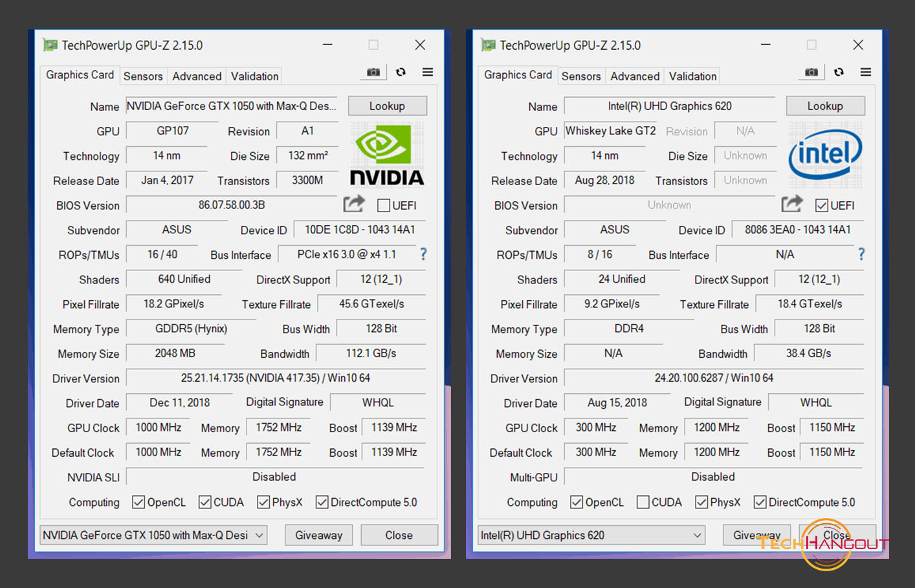This screenshot has width=915, height=588.
Task: Click GP107 GPU field
Action: (173, 131)
